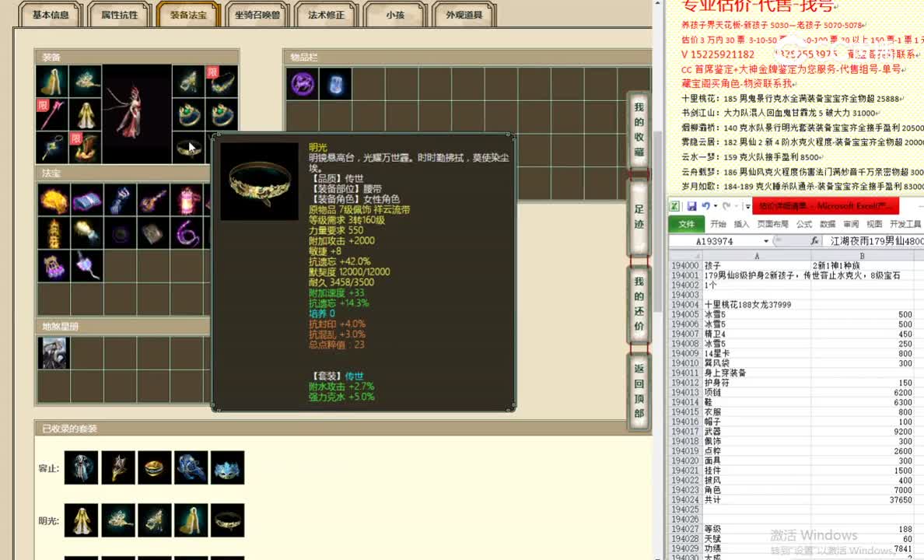Open the Excel 视图 ribbon tab

(874, 224)
